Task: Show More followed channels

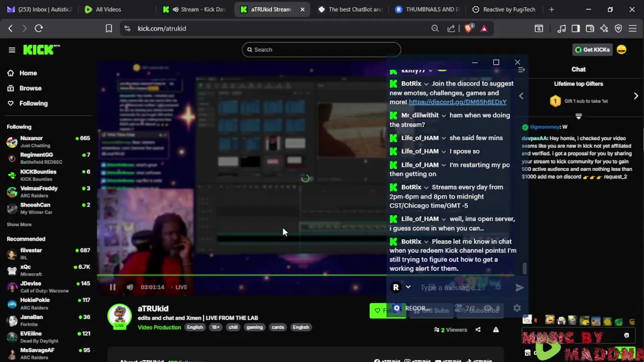Action: 19,225
